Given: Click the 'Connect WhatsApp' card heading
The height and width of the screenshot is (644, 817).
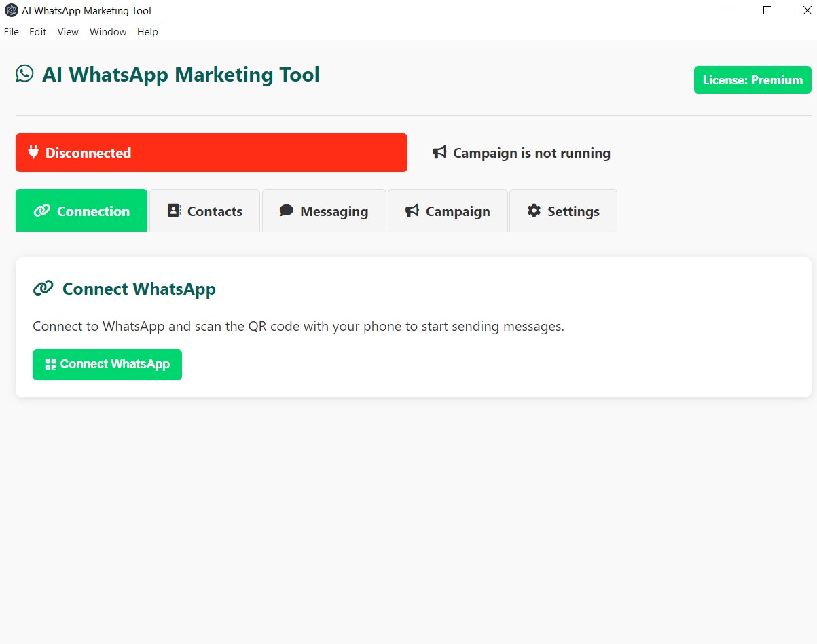Looking at the screenshot, I should (x=139, y=289).
